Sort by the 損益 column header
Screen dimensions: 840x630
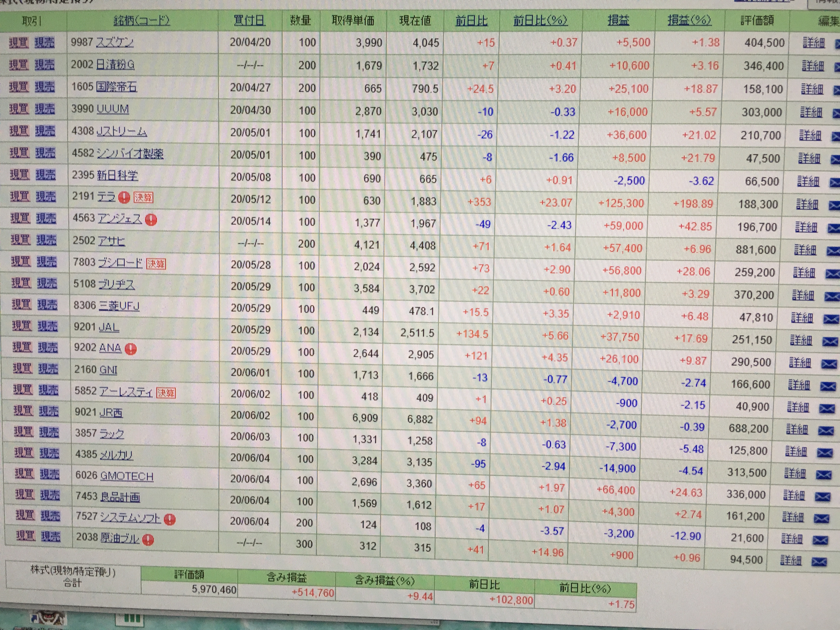(618, 20)
